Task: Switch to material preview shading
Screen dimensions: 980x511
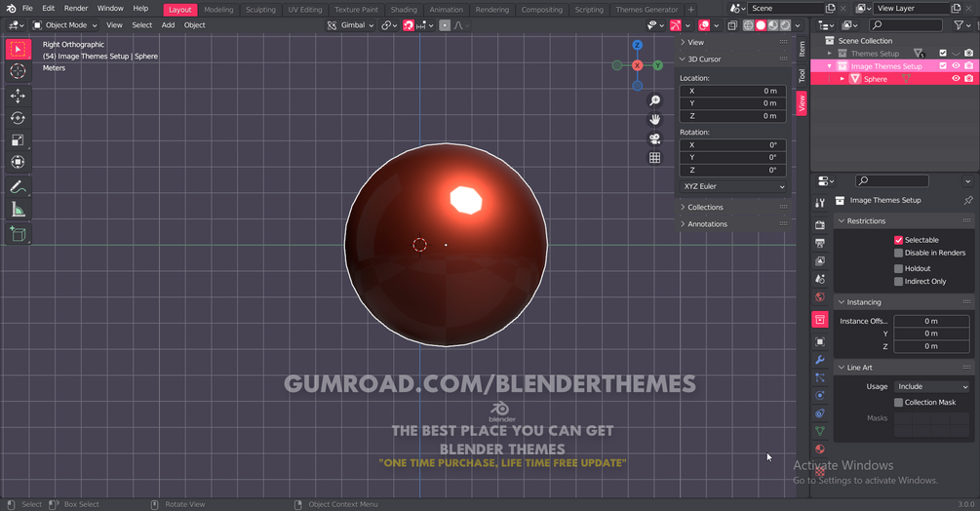Action: (x=773, y=25)
